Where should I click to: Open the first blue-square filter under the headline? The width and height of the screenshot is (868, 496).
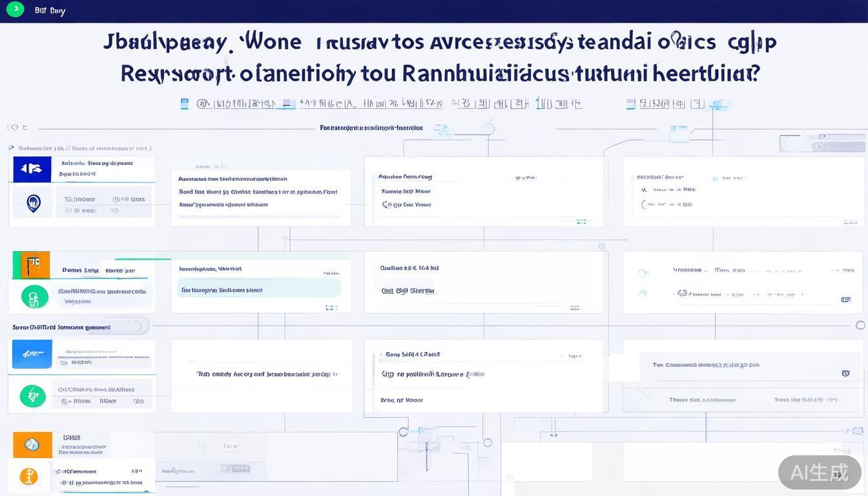pos(185,103)
